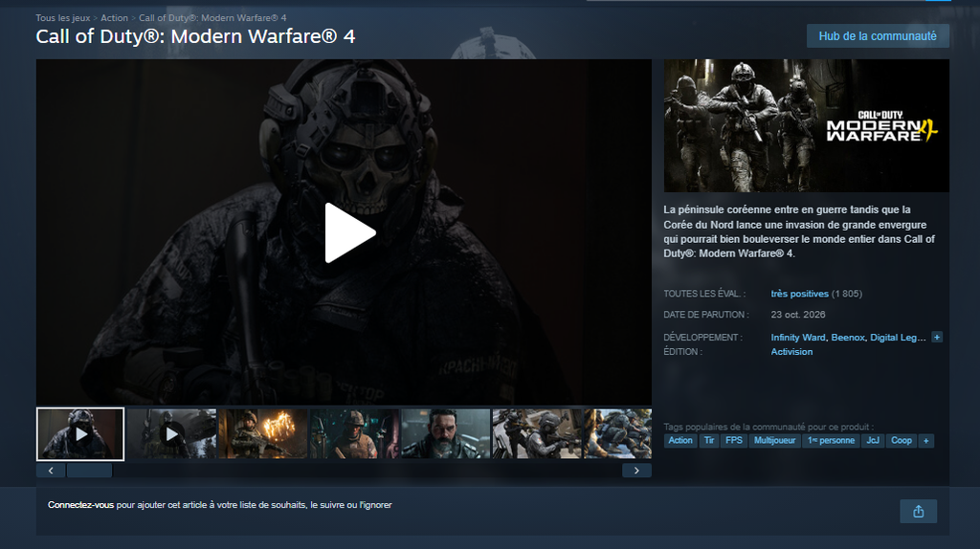Select the Action community tag
Screen dimensions: 980x549
pyautogui.click(x=680, y=441)
